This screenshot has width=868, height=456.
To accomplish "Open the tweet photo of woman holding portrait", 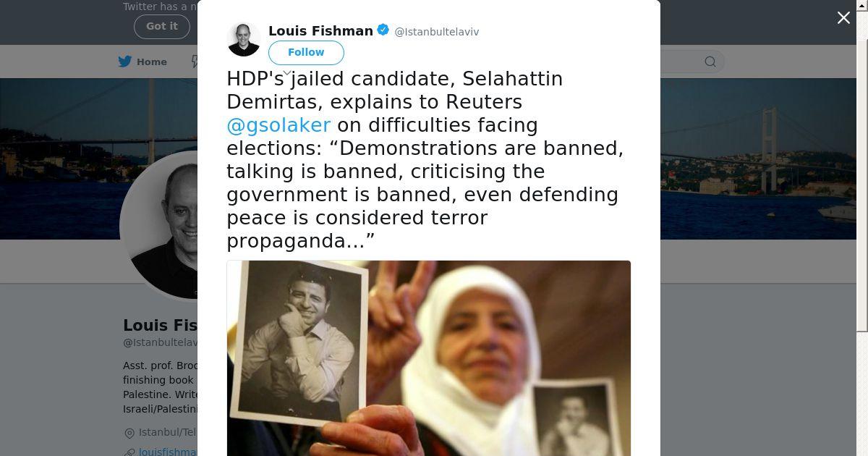I will click(x=429, y=358).
